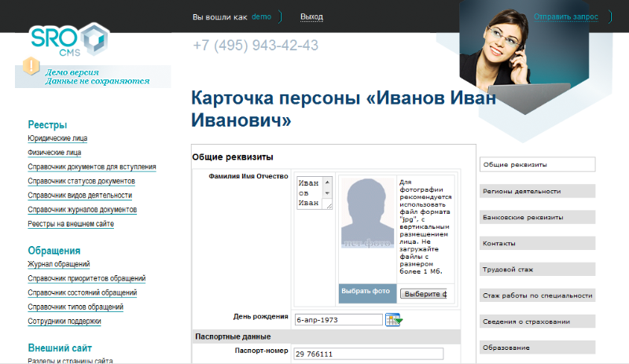
Task: Open the Общие реквизиты section tab
Action: click(x=536, y=164)
